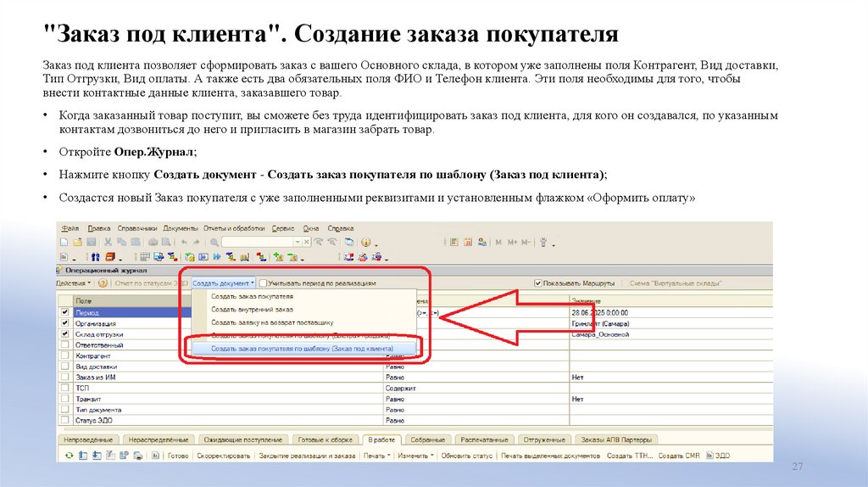This screenshot has height=487, width=868.
Task: Select Создать заказ покупателя по шаблону (Заказ под клиента)
Action: click(303, 349)
